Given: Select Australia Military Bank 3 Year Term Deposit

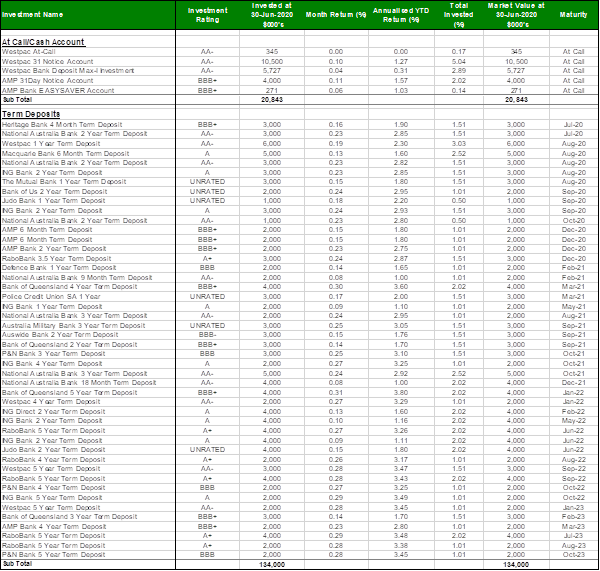Looking at the screenshot, I should 68,324.
